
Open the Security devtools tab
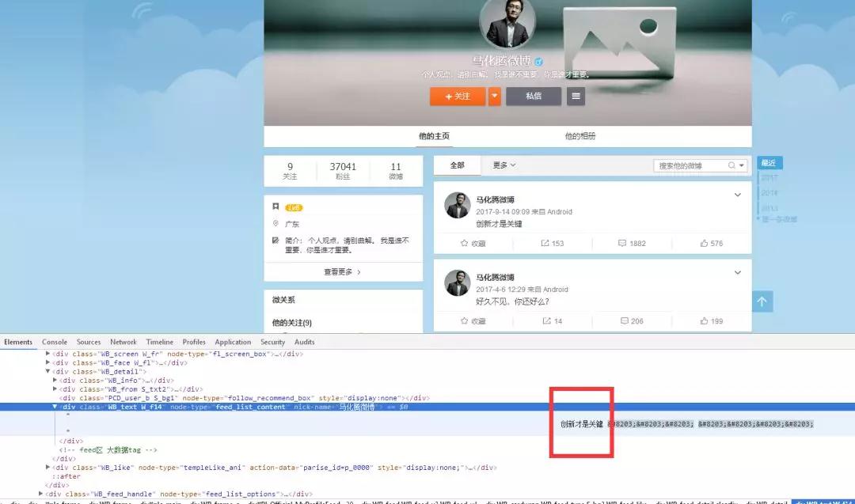point(272,342)
